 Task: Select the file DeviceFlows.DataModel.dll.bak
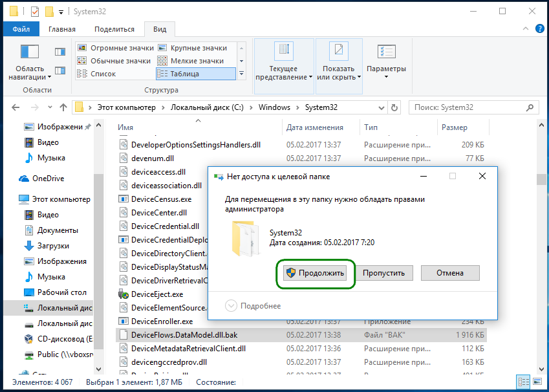pyautogui.click(x=301, y=335)
